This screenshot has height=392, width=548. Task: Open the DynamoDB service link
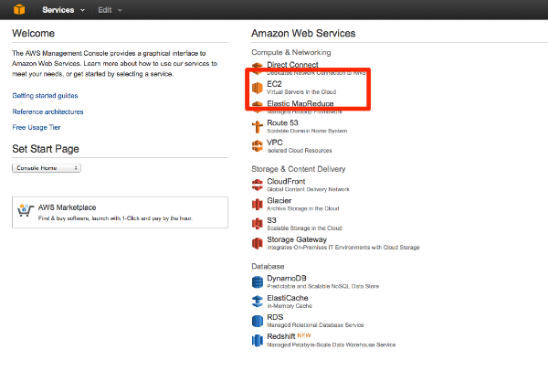287,278
